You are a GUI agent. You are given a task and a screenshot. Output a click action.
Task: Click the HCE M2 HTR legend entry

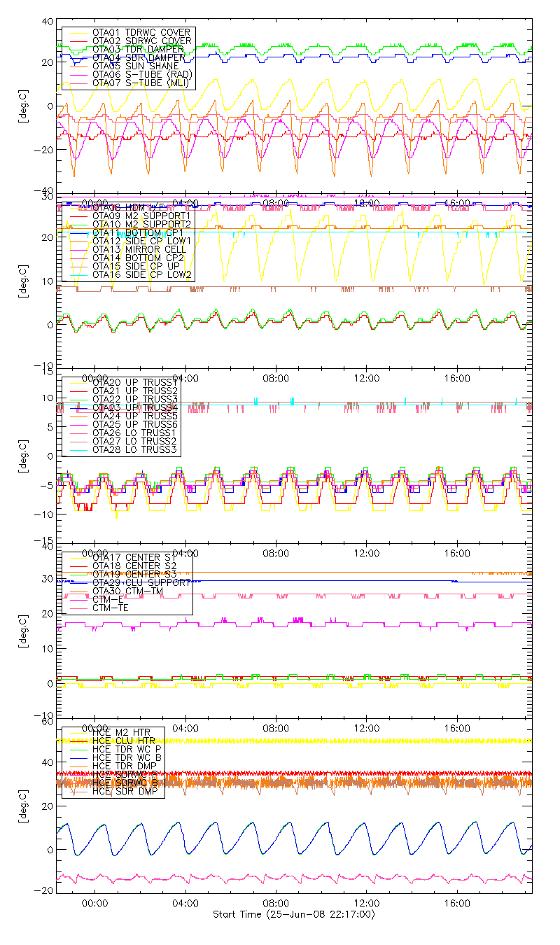[122, 732]
